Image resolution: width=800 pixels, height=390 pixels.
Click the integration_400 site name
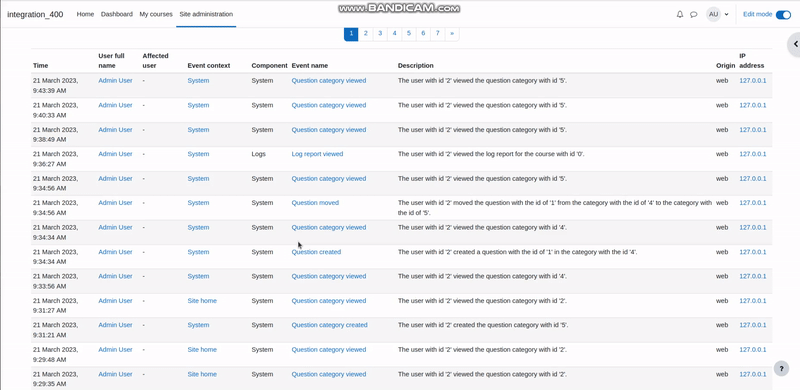click(35, 14)
